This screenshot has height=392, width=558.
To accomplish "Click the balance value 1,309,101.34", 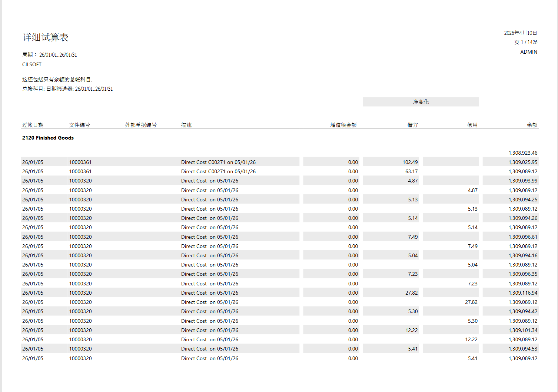I will tap(523, 330).
